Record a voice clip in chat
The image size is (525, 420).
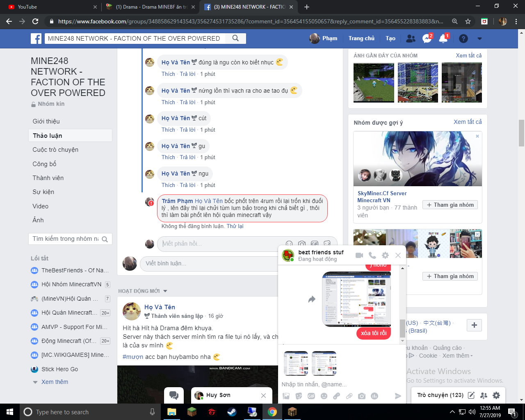coord(374,396)
